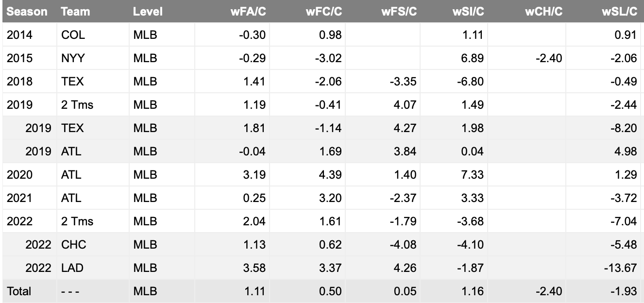Image resolution: width=644 pixels, height=303 pixels.
Task: Select the COL team cell for 2014
Action: tap(72, 34)
